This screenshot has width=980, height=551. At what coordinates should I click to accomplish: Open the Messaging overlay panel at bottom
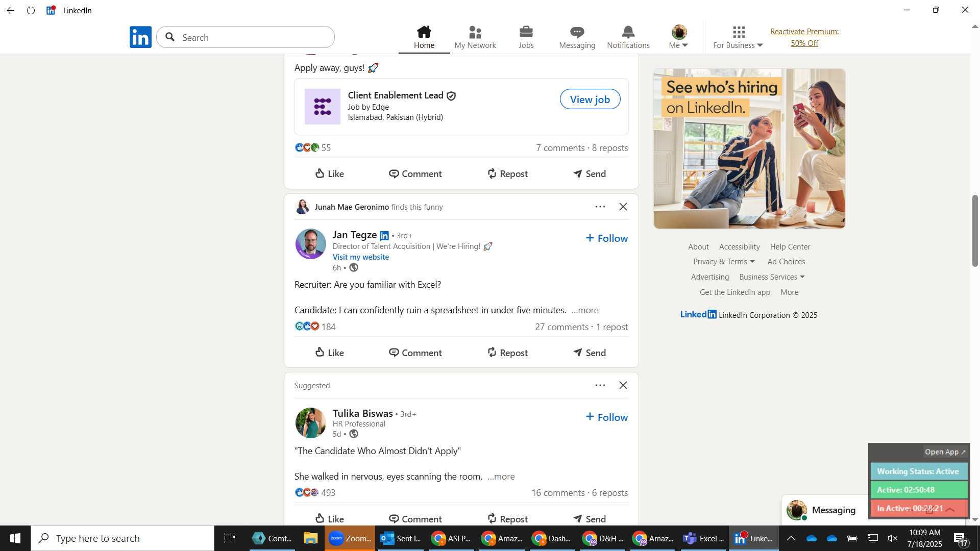[x=824, y=510]
